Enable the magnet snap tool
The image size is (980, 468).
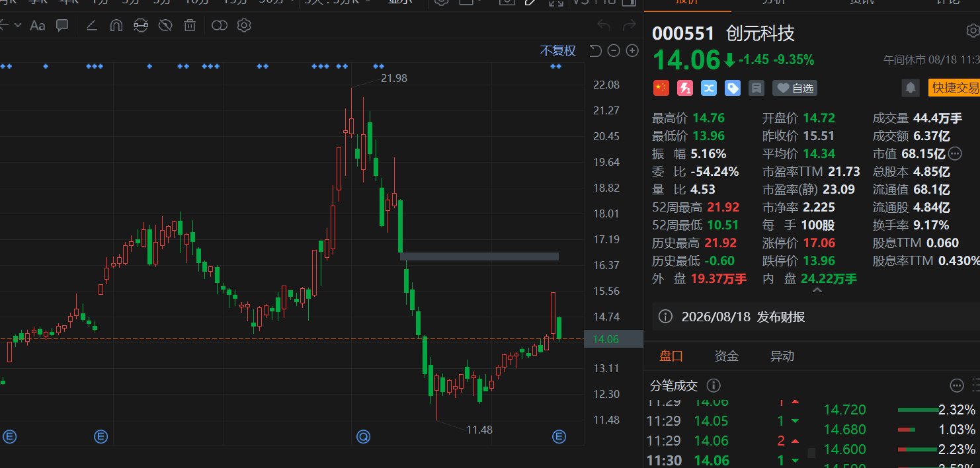[x=116, y=26]
